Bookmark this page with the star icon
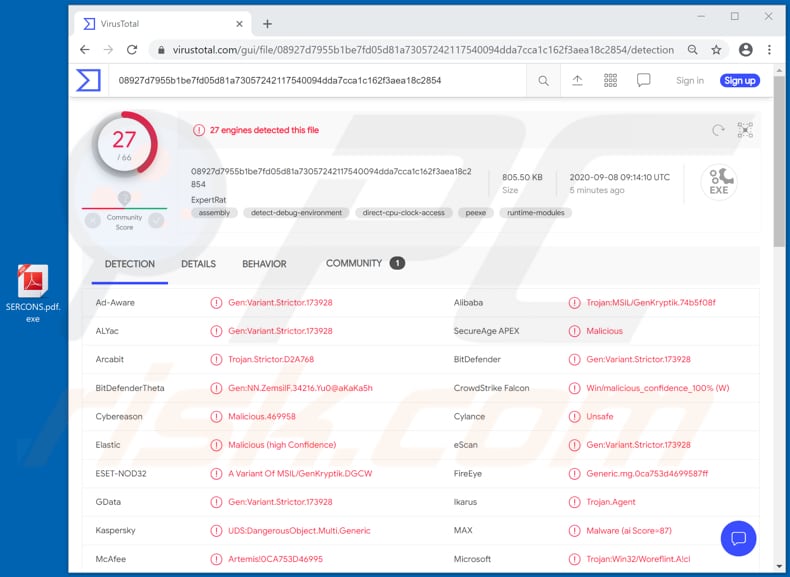This screenshot has width=790, height=577. (x=716, y=50)
